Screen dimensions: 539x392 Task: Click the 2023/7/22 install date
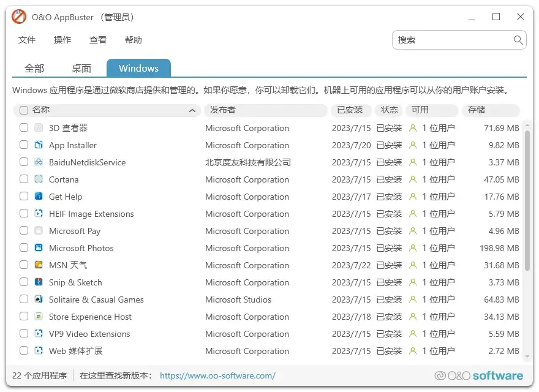tap(351, 265)
